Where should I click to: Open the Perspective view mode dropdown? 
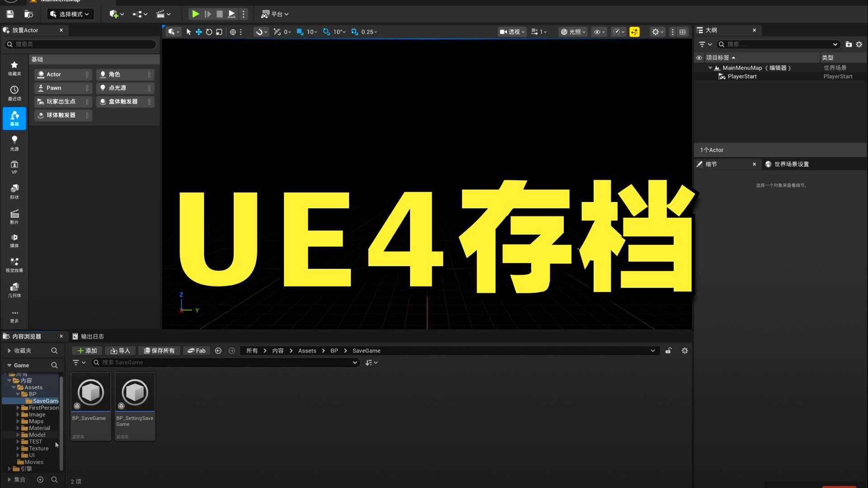[x=512, y=32]
